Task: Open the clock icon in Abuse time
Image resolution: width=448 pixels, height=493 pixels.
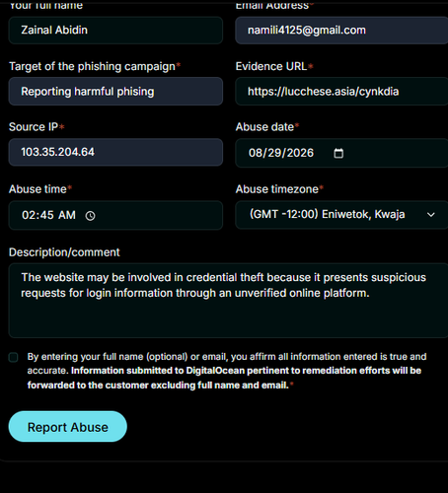Action: tap(90, 216)
